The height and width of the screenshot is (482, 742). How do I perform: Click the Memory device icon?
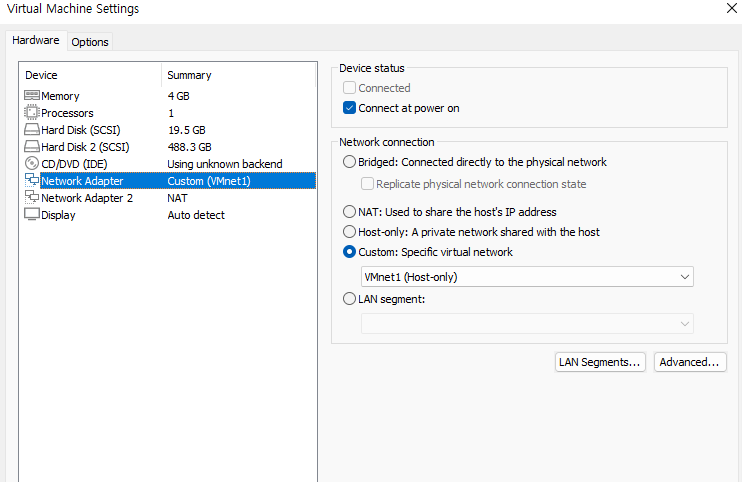click(x=32, y=96)
